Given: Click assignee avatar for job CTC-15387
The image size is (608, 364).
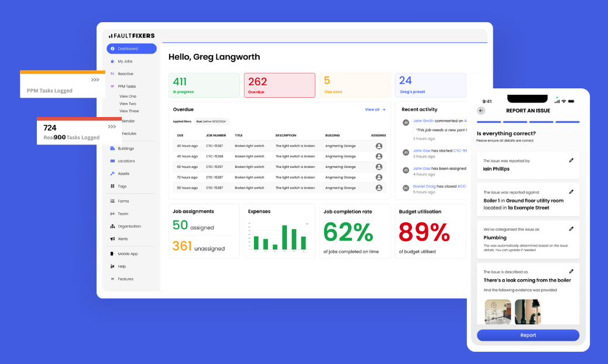Looking at the screenshot, I should [379, 188].
